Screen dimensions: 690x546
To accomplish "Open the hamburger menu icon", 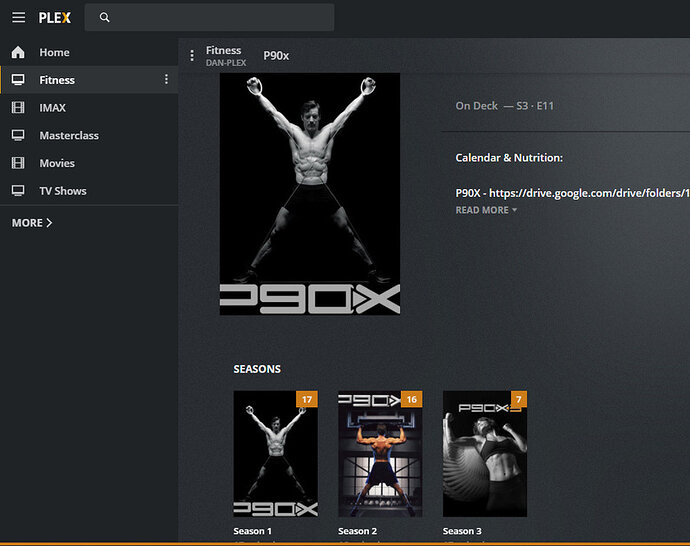I will coord(18,18).
